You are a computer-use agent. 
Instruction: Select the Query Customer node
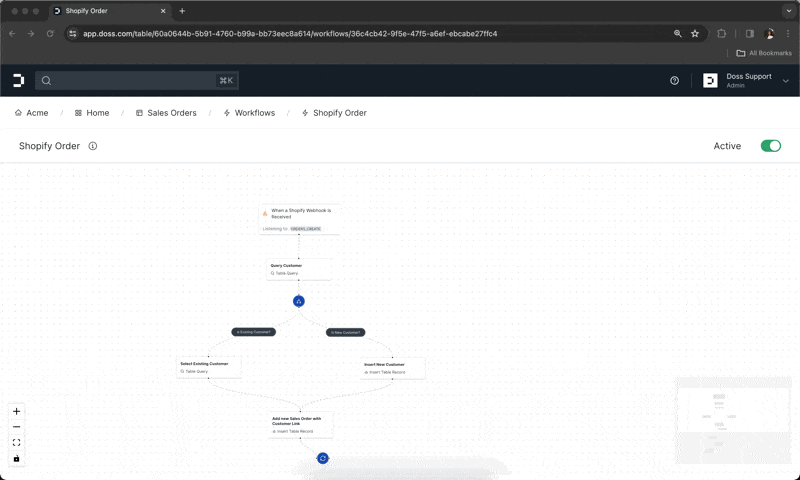299,269
